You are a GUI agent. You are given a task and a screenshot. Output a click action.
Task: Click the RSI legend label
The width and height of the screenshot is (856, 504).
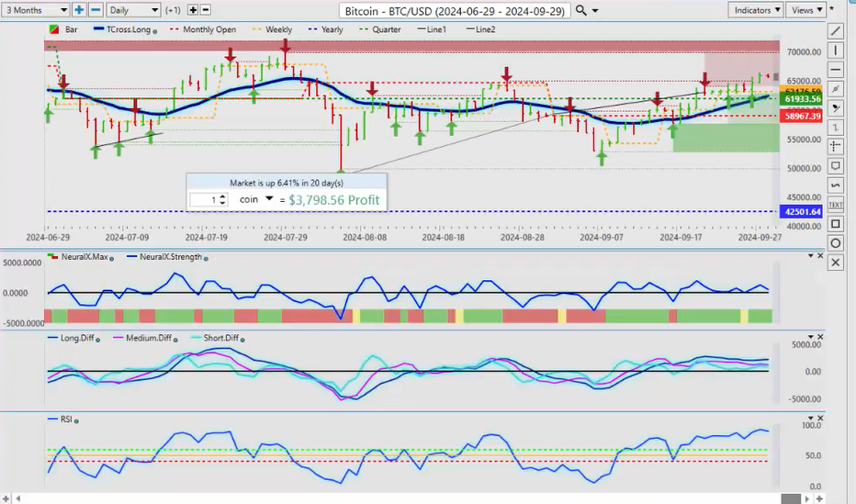[66, 419]
